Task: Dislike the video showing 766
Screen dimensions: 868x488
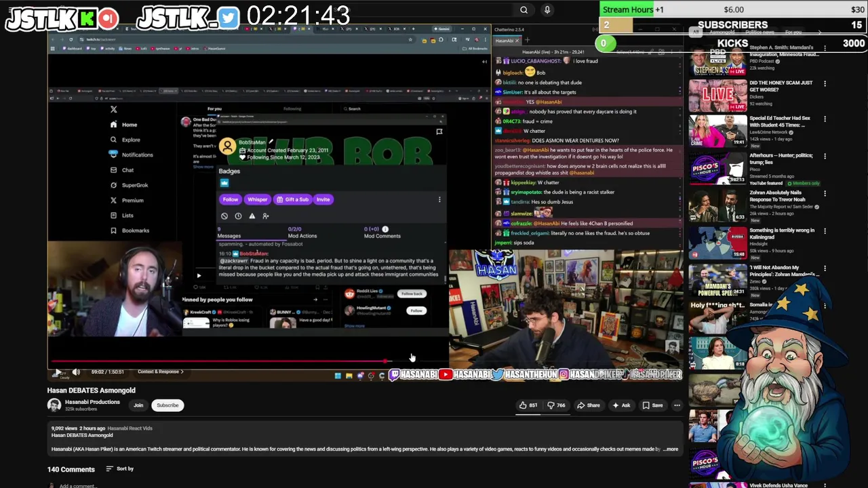Action: tap(557, 405)
